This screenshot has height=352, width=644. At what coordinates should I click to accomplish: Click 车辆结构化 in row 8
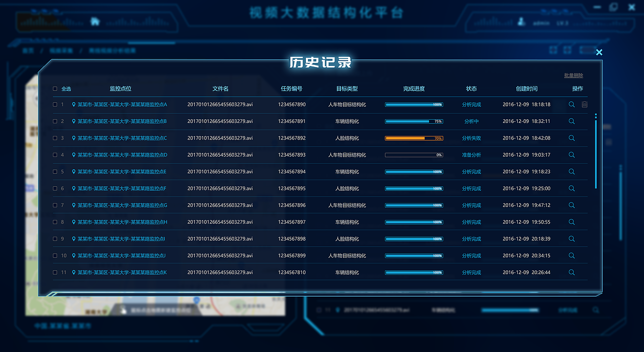click(347, 222)
